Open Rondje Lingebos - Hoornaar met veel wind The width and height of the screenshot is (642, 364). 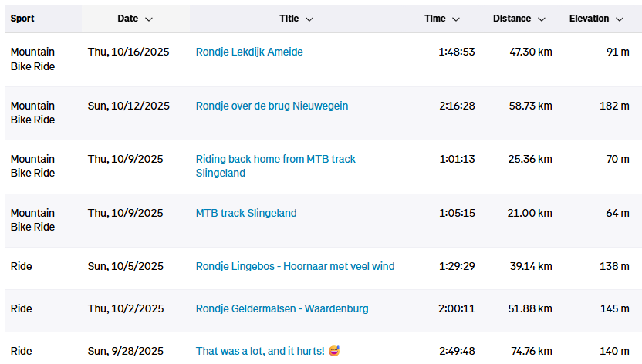pyautogui.click(x=295, y=266)
